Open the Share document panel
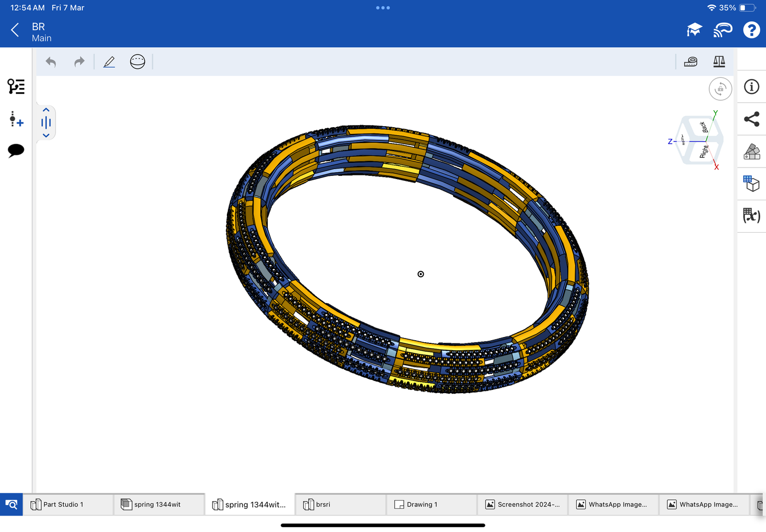The width and height of the screenshot is (766, 532). 751,119
